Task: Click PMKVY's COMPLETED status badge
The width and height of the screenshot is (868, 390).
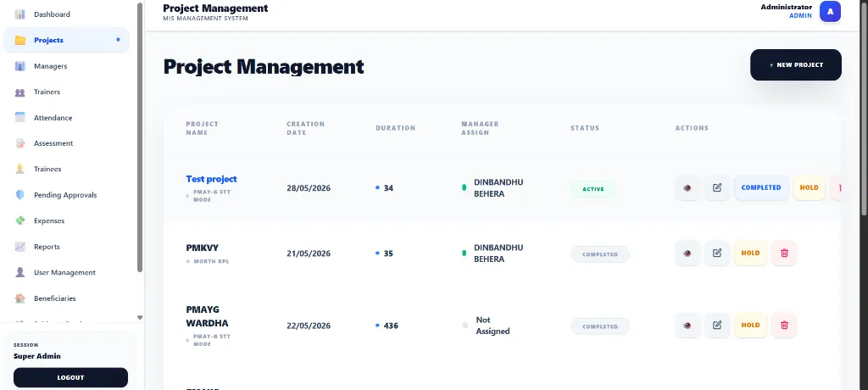Action: coord(600,254)
